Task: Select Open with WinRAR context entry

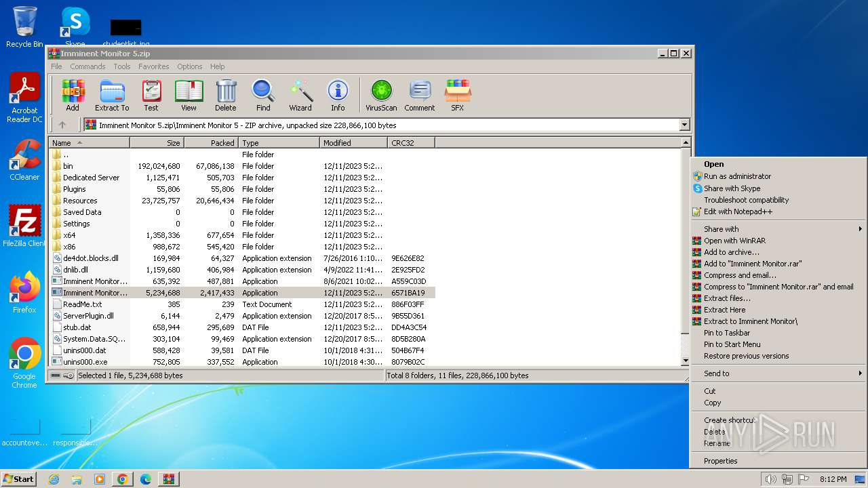Action: tap(778, 241)
